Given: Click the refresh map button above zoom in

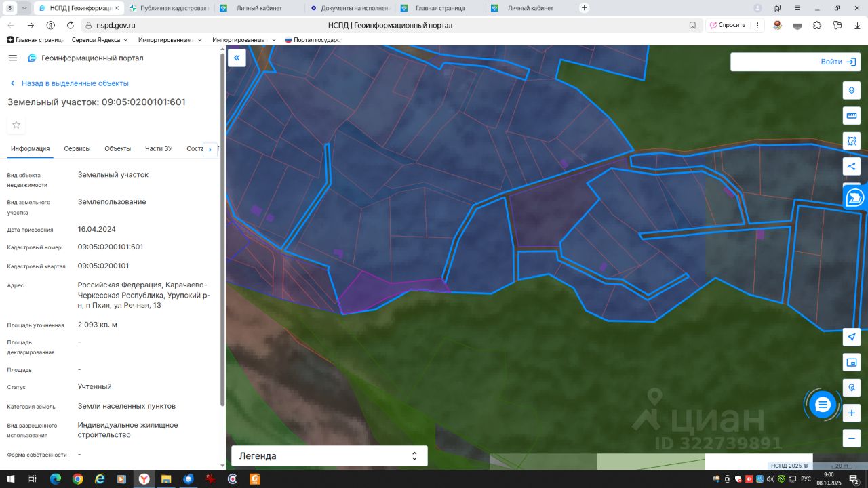Looking at the screenshot, I should click(852, 388).
